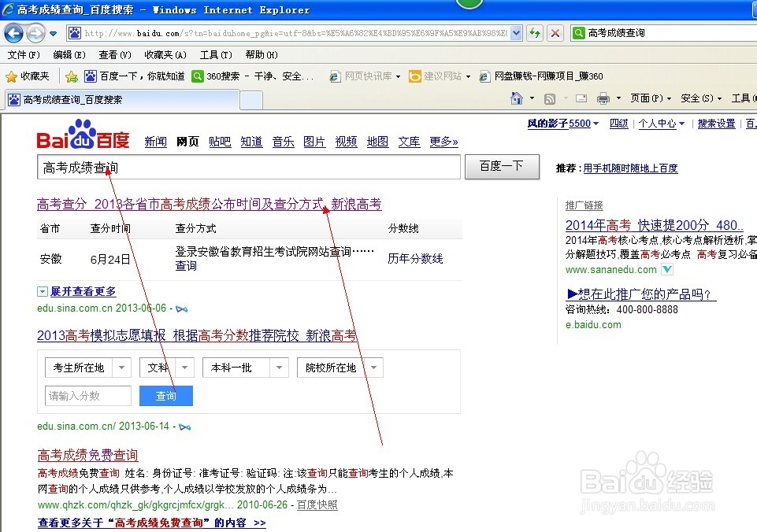Click the Print printer icon
Viewport: 757px width, 532px height.
(x=603, y=98)
